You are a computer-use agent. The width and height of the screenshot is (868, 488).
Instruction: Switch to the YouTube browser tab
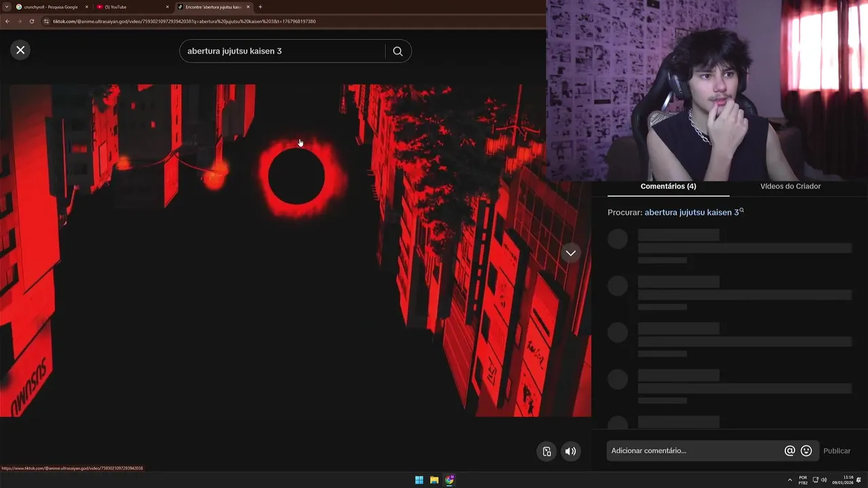[x=132, y=7]
